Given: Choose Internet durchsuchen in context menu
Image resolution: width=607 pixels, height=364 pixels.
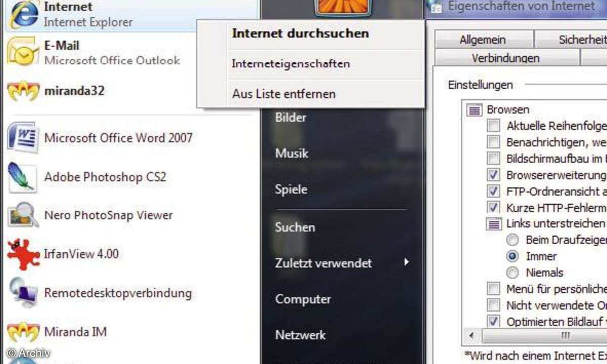Looking at the screenshot, I should pos(300,34).
